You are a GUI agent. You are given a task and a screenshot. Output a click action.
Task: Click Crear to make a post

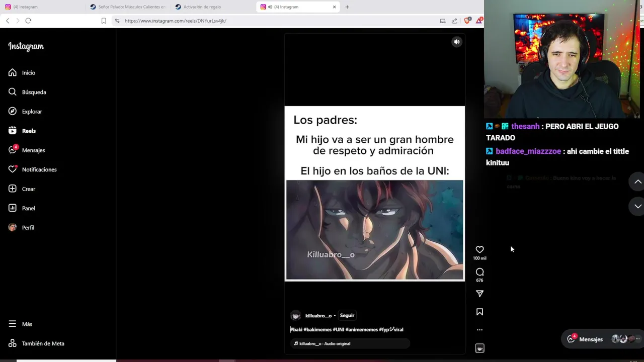pos(22,189)
